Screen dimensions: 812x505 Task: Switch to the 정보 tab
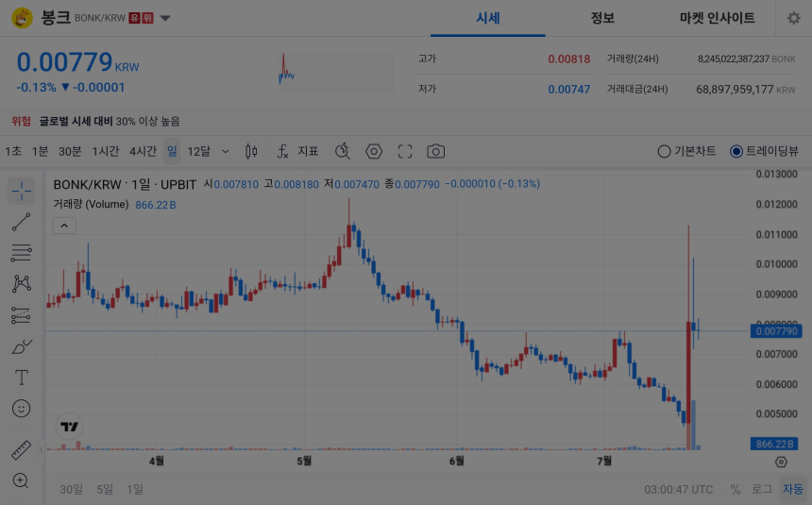point(602,18)
